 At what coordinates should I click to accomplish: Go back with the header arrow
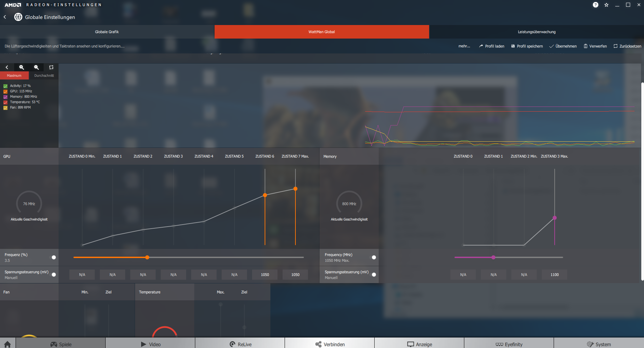pos(5,17)
